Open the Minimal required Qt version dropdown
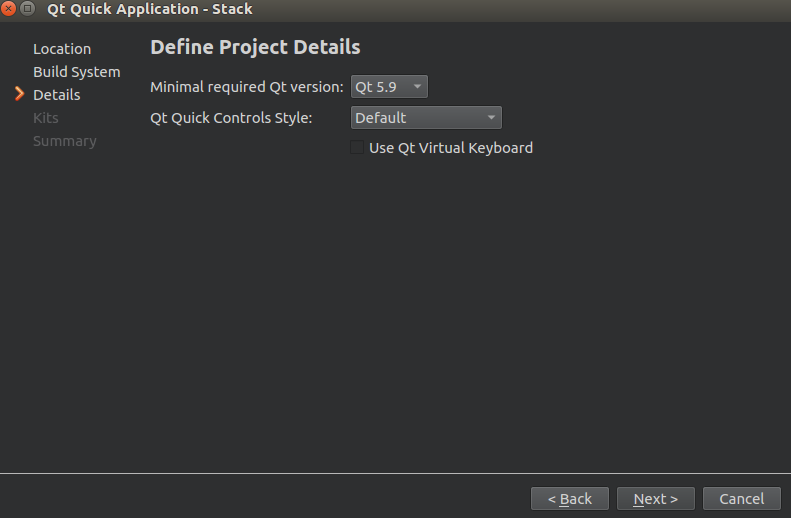Screen dimensions: 791x518 point(389,87)
